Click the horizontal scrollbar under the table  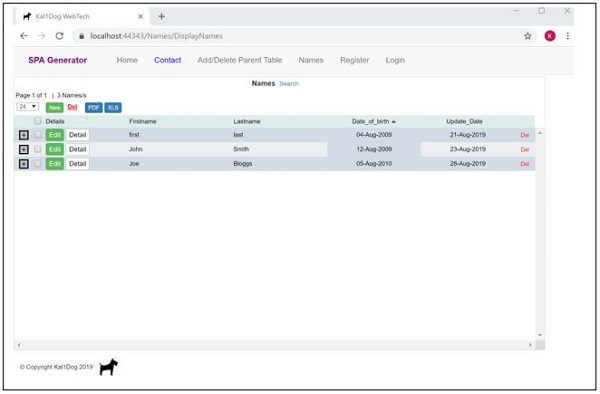pyautogui.click(x=274, y=345)
